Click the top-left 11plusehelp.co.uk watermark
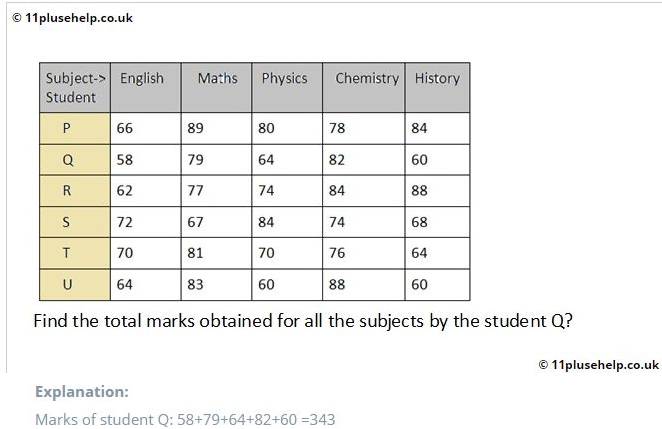The height and width of the screenshot is (429, 662). [73, 18]
